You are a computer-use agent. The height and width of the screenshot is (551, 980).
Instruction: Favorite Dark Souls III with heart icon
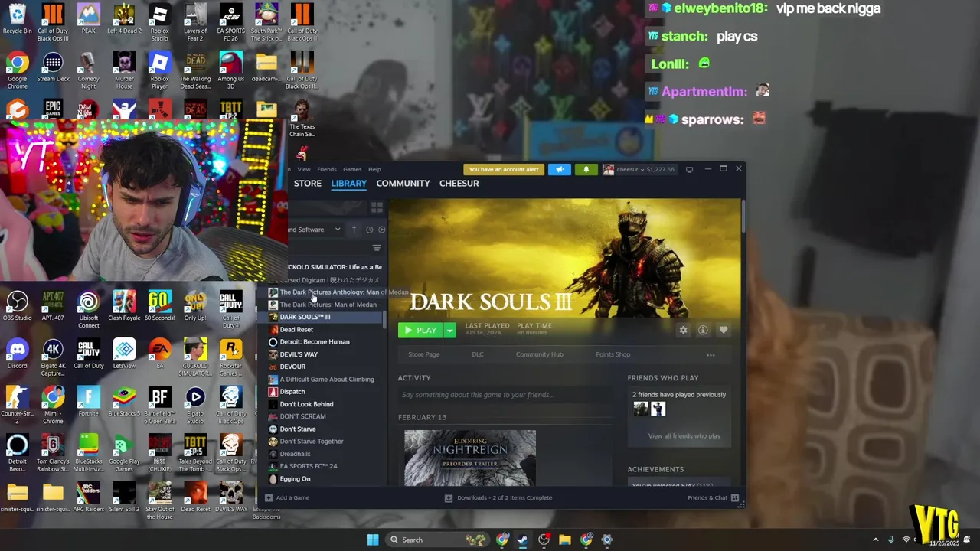(x=724, y=330)
